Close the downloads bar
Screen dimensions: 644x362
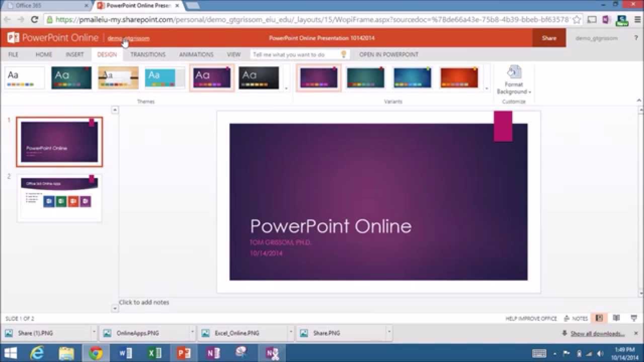tap(637, 333)
